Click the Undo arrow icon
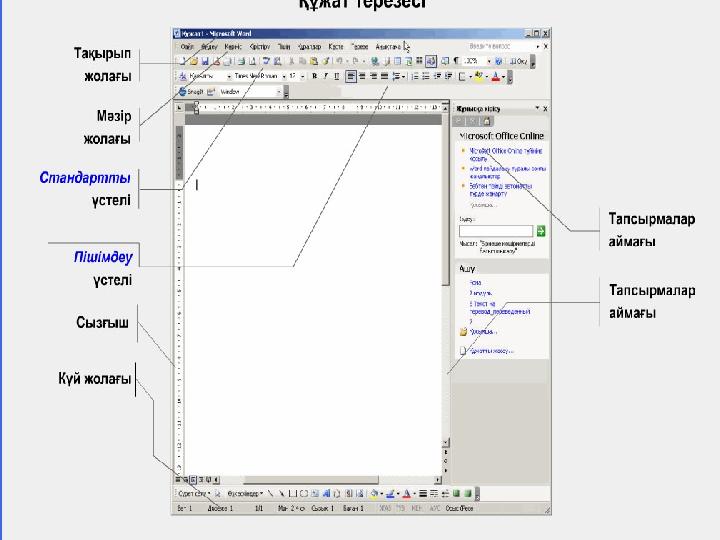This screenshot has width=720, height=540. [x=339, y=61]
